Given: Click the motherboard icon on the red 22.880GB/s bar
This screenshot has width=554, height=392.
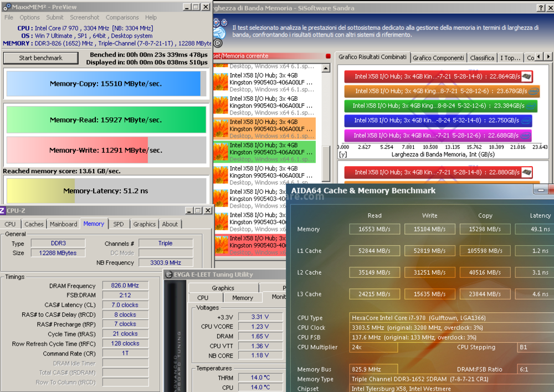Looking at the screenshot, I should pos(527,172).
